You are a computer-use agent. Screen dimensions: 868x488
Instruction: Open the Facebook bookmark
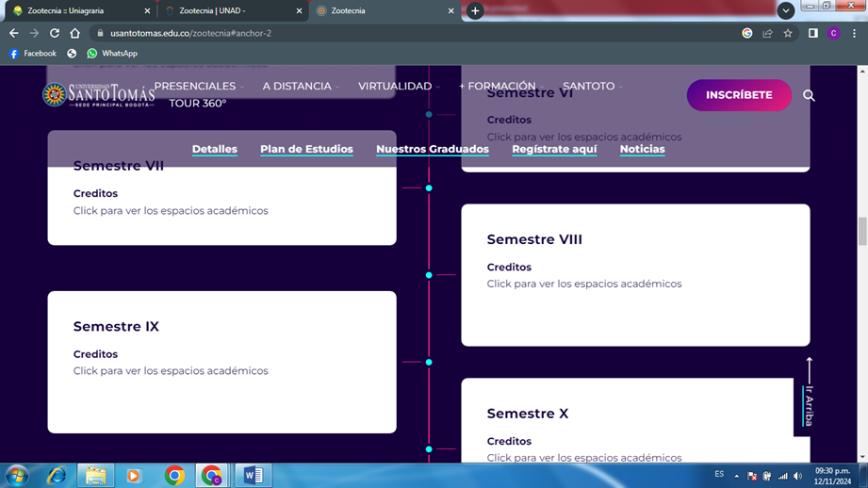pyautogui.click(x=33, y=54)
